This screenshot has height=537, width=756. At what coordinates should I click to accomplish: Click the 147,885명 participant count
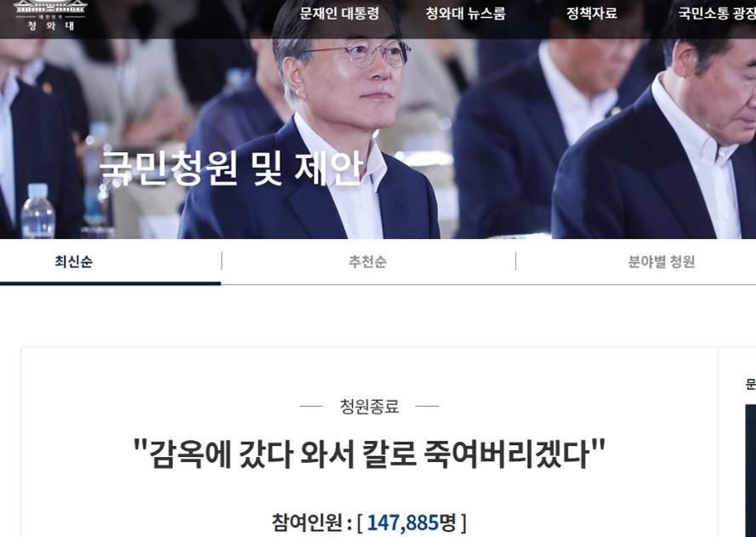(412, 522)
